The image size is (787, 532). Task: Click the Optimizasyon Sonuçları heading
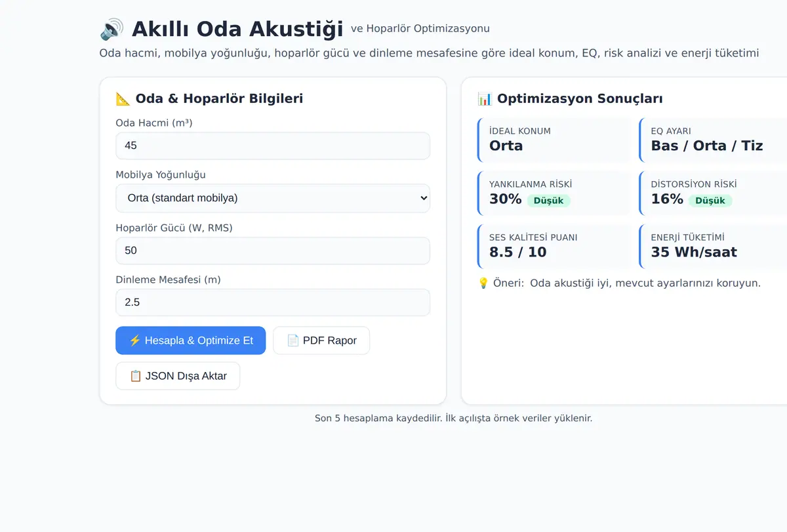580,99
